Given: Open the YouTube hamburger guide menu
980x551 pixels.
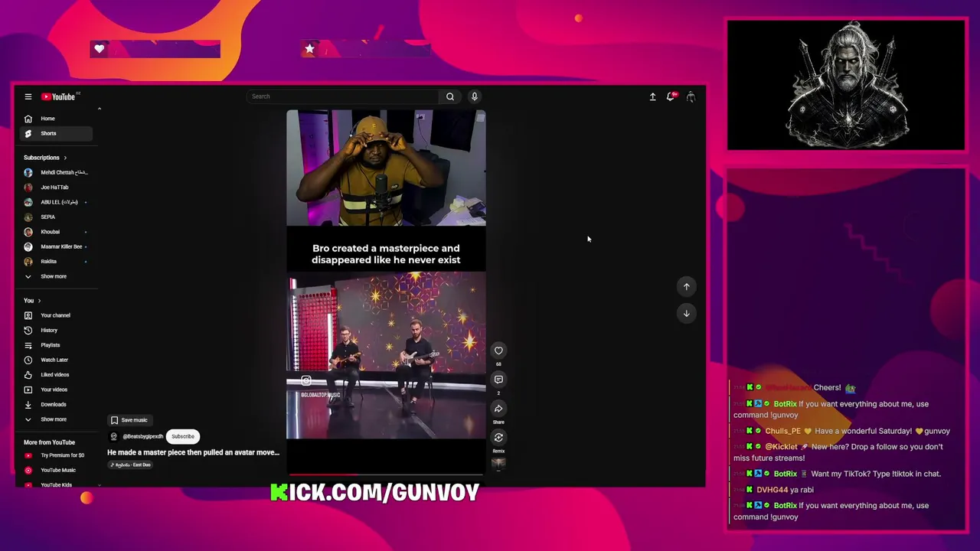Looking at the screenshot, I should (x=28, y=96).
